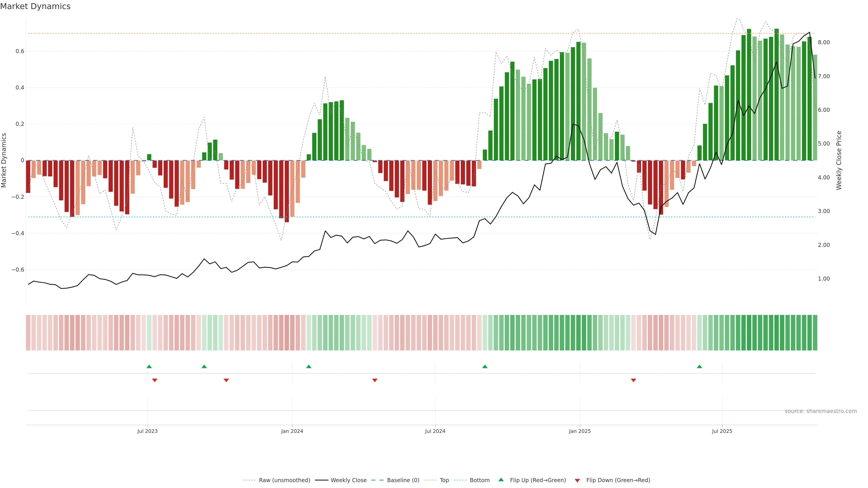Click the Market Dynamics chart title
The height and width of the screenshot is (488, 868).
tap(35, 6)
